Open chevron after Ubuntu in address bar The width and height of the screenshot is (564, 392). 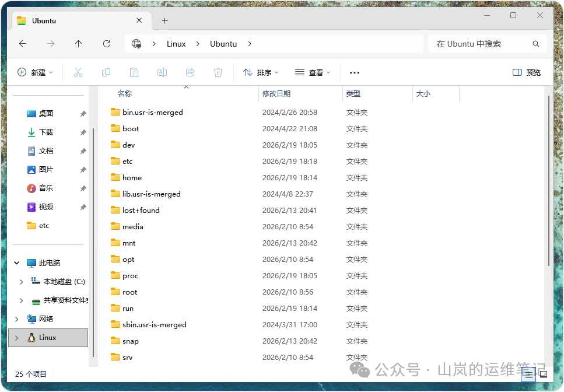250,44
